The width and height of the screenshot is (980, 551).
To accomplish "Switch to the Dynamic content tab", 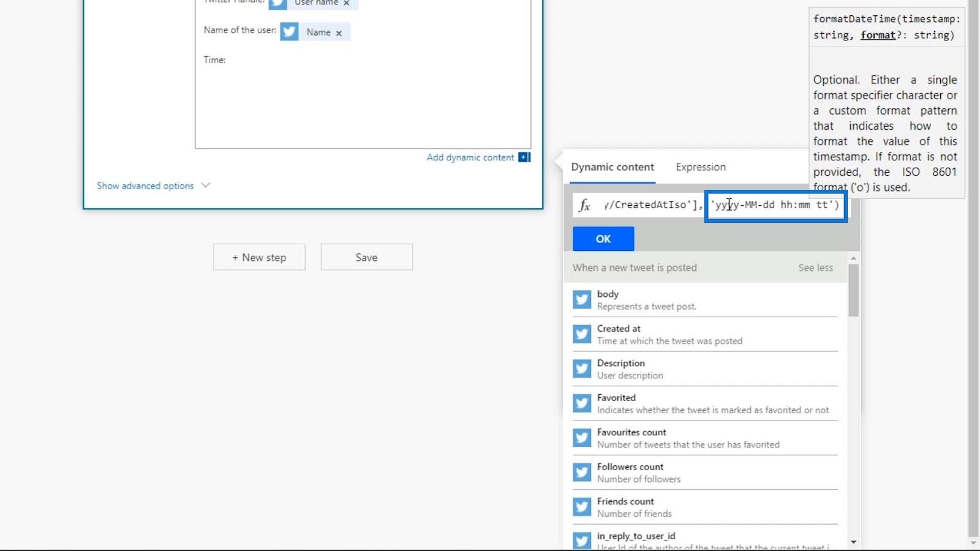I will pyautogui.click(x=612, y=167).
